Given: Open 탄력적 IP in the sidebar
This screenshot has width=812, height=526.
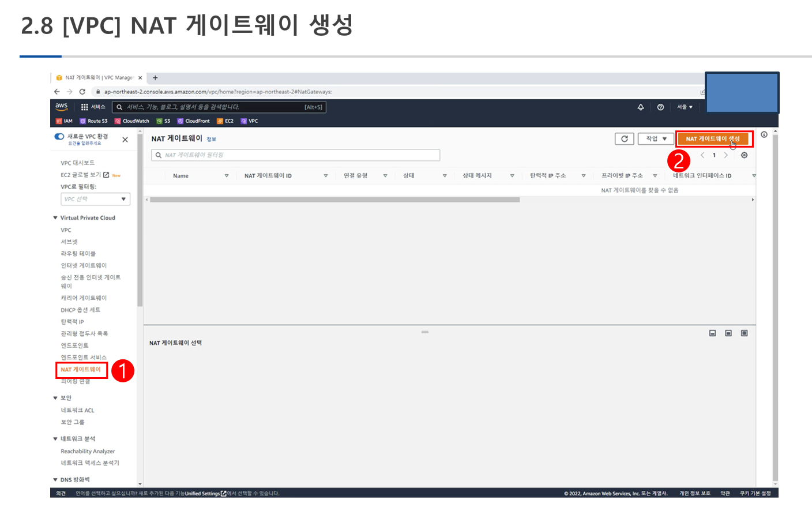Looking at the screenshot, I should (73, 322).
